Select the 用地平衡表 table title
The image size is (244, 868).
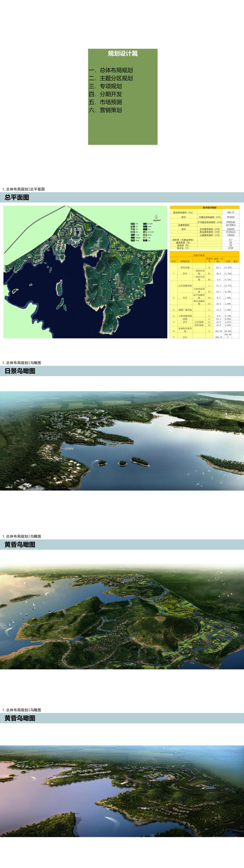pyautogui.click(x=199, y=255)
